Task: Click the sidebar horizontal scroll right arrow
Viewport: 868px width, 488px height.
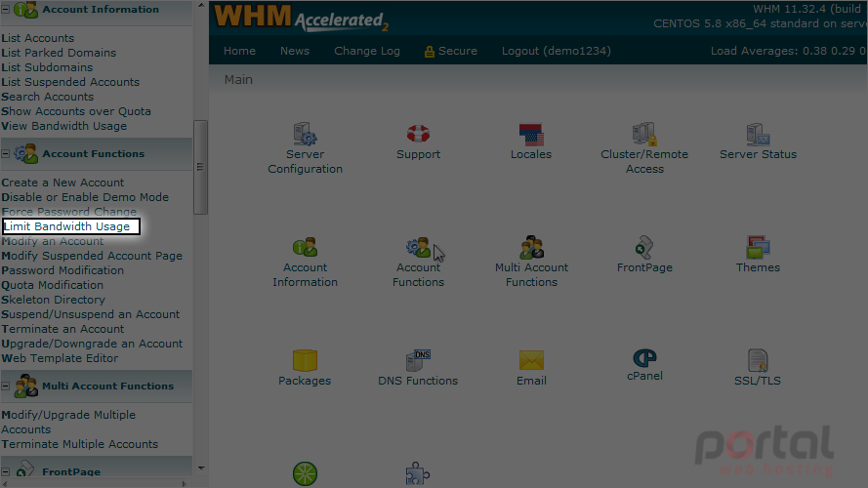Action: click(185, 483)
